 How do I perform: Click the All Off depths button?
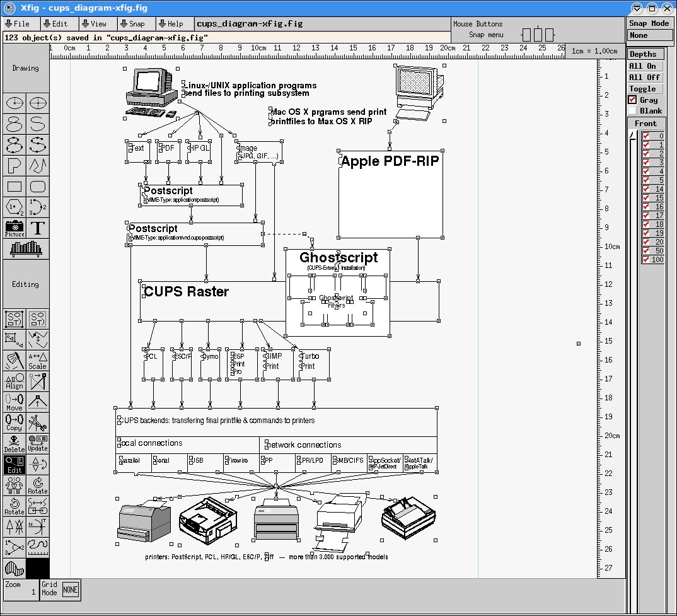[x=645, y=78]
